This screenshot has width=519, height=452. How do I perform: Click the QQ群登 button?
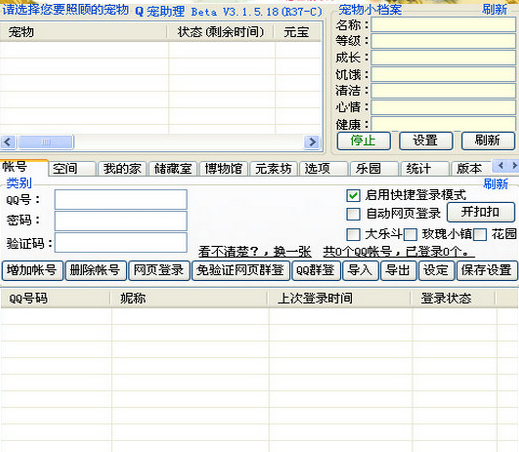click(x=316, y=270)
